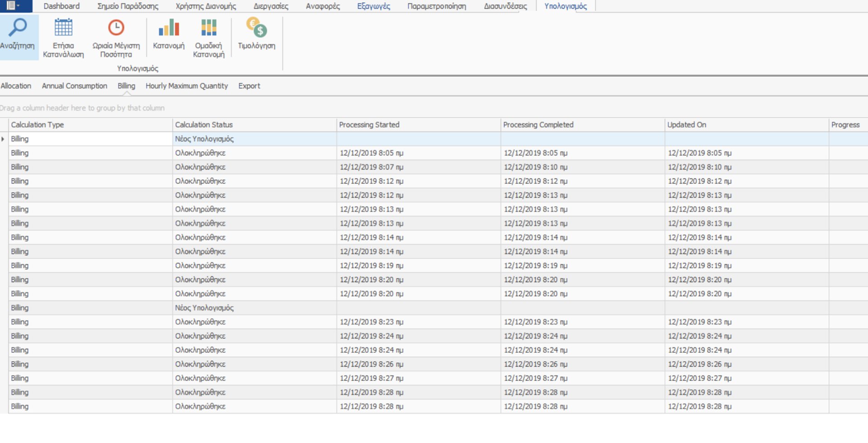868x443 pixels.
Task: Sort by Calculation Status column header
Action: coord(204,125)
